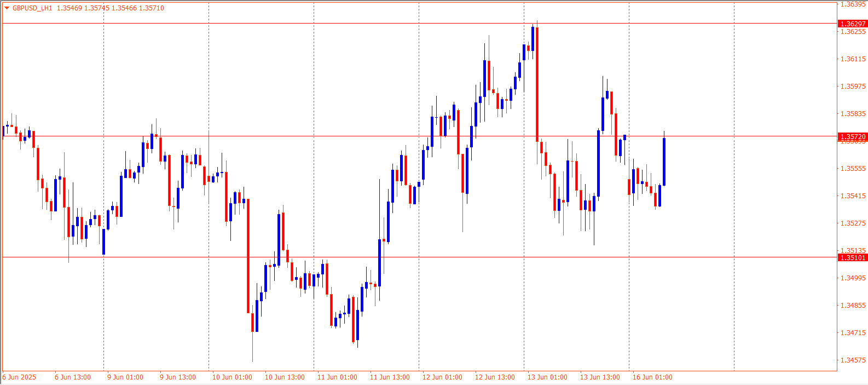Click the 6 Jun 13:00 time label

(x=73, y=377)
